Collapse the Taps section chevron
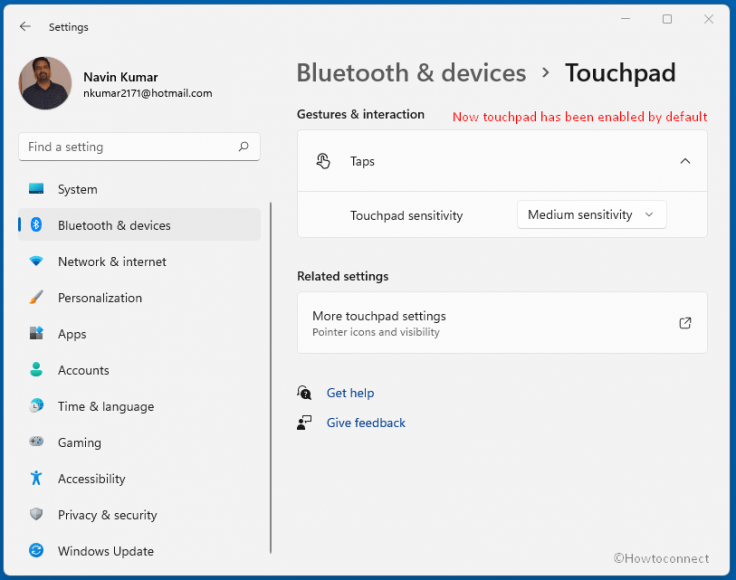Viewport: 736px width, 580px height. tap(685, 161)
